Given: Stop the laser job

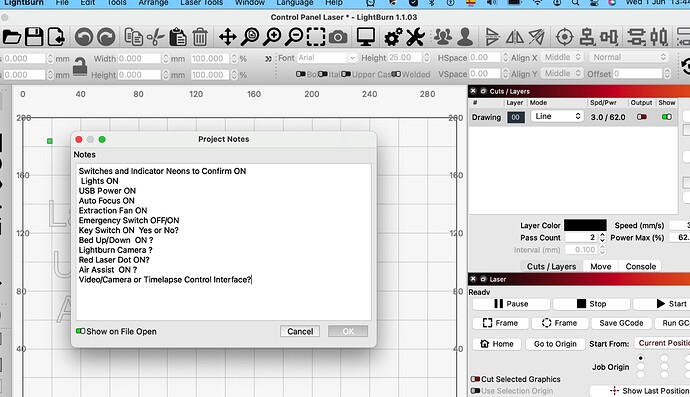Looking at the screenshot, I should tap(591, 304).
